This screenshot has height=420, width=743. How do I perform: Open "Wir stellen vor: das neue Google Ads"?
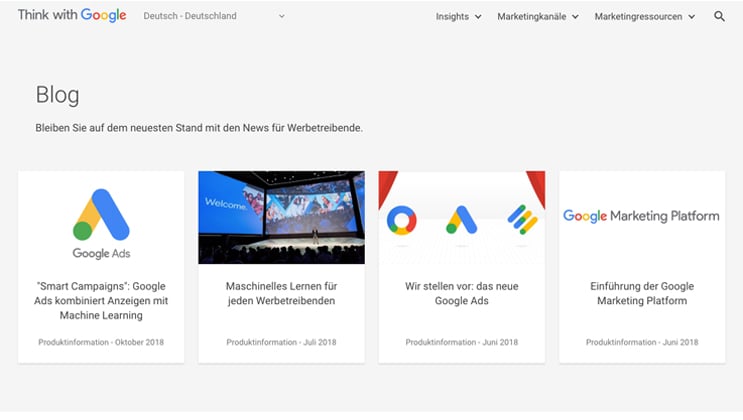pyautogui.click(x=462, y=293)
